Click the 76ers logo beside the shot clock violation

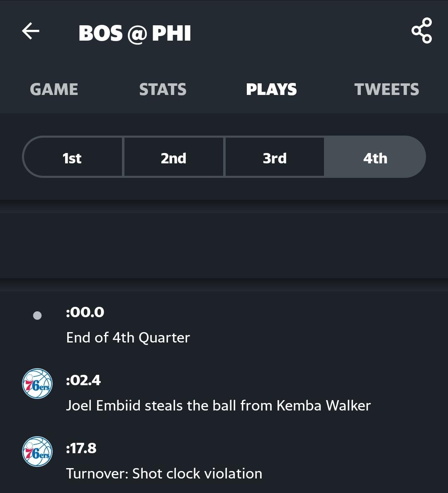37,452
